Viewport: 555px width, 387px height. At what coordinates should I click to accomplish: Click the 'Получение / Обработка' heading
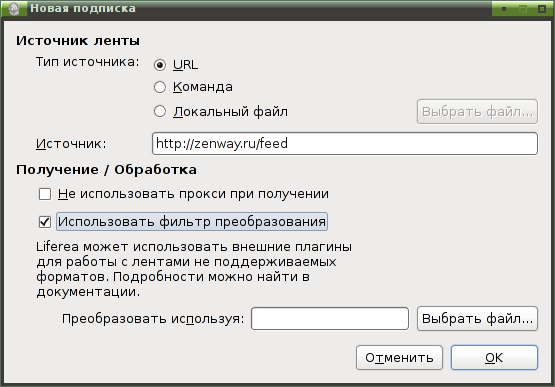106,170
